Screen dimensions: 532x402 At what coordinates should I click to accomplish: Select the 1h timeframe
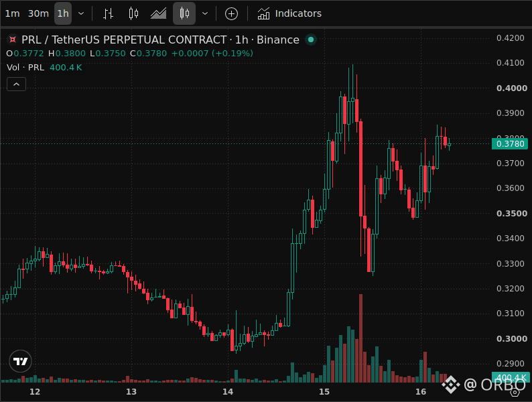63,13
